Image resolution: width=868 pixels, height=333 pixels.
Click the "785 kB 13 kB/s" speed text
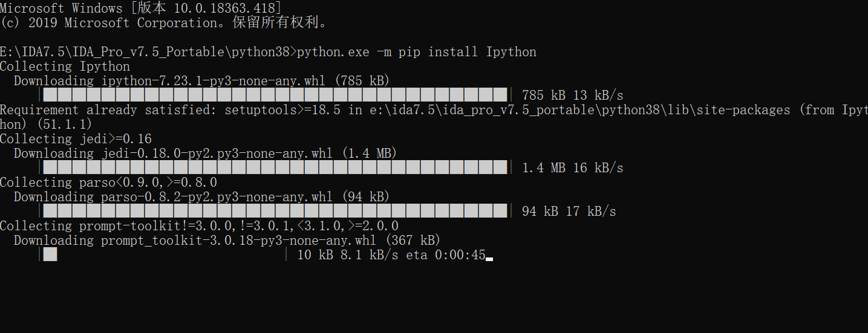tap(572, 95)
